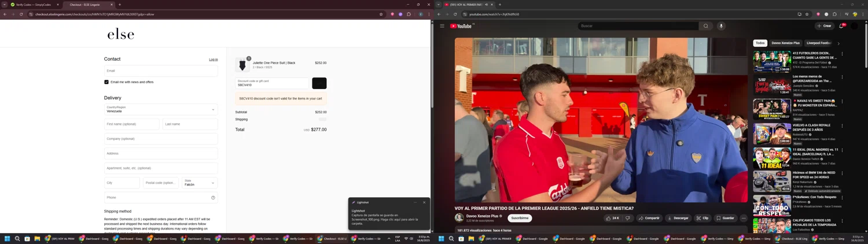868x244 pixels.
Task: Open extensions puzzle icon in checkout window
Action: 409,14
